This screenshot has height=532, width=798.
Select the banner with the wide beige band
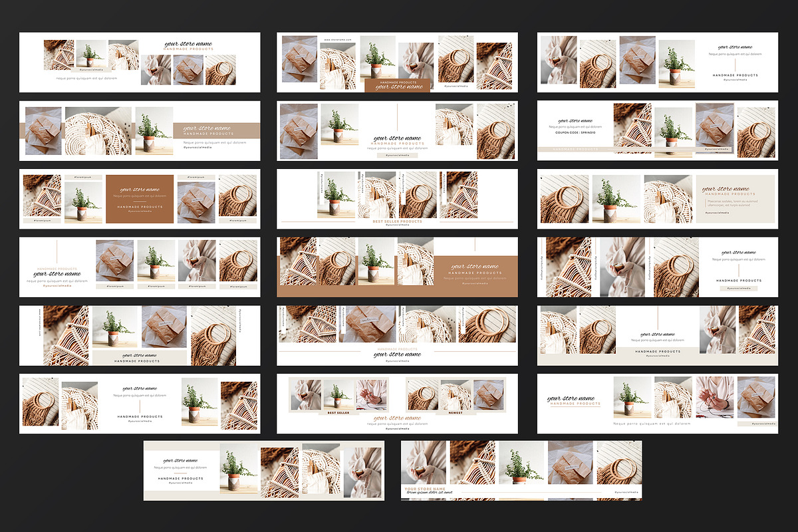pyautogui.click(x=140, y=130)
